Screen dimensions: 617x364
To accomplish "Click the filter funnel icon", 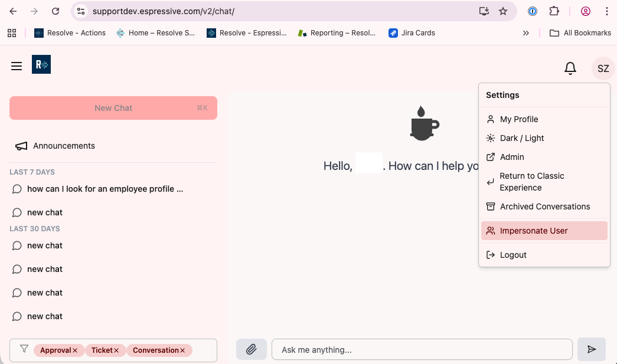I will pyautogui.click(x=24, y=349).
